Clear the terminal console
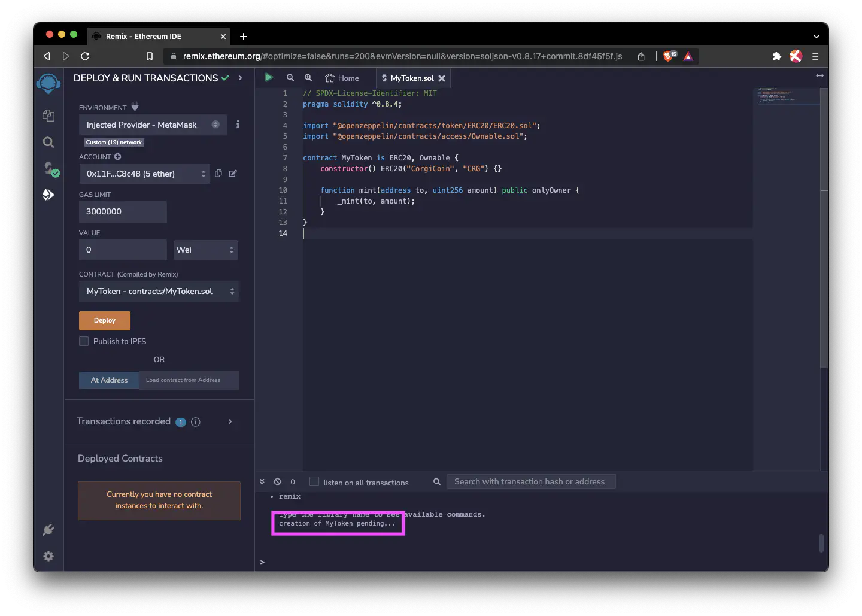Screen dimensions: 862x616 [x=277, y=482]
